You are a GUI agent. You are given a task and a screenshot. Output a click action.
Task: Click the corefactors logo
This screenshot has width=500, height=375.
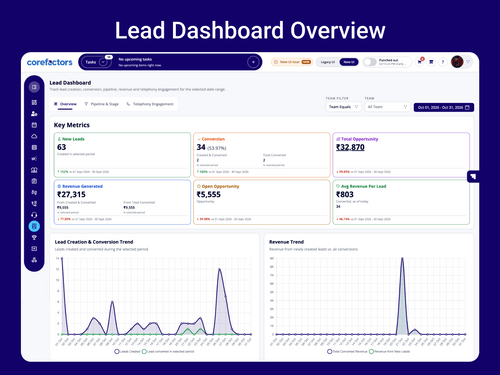49,62
